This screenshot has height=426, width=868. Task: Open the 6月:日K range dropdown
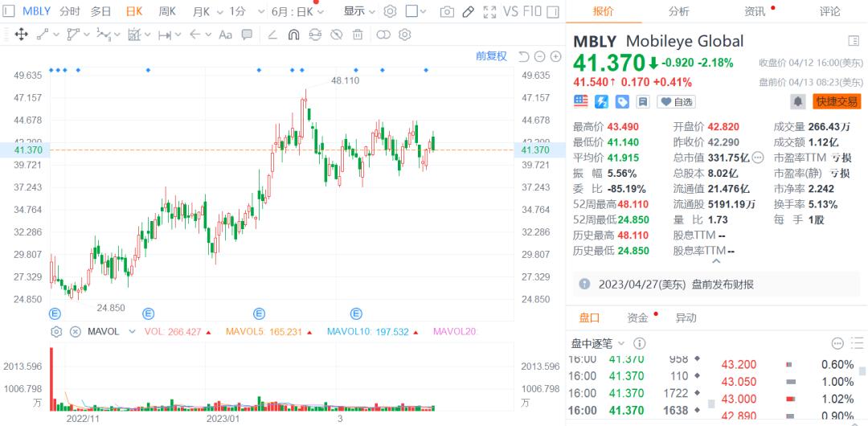[298, 11]
